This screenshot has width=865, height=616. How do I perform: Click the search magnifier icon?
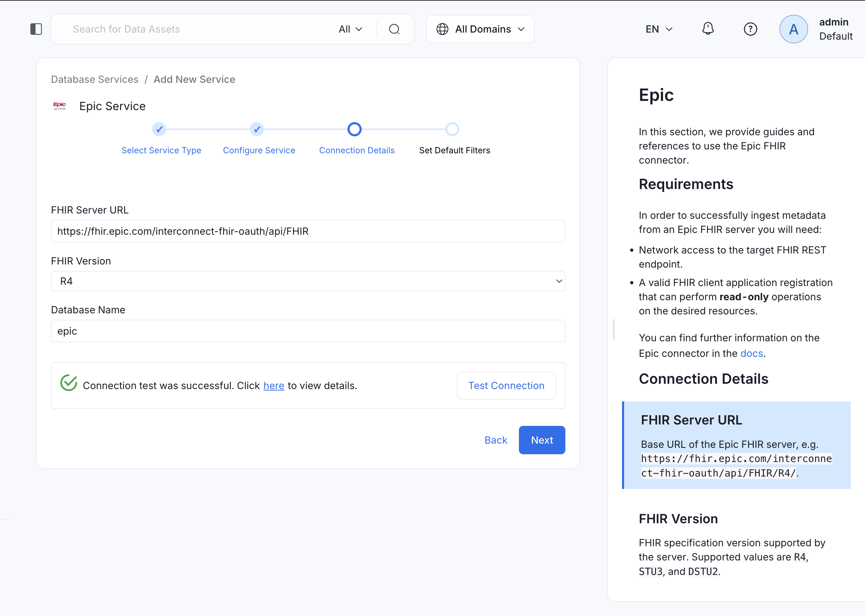pos(395,29)
